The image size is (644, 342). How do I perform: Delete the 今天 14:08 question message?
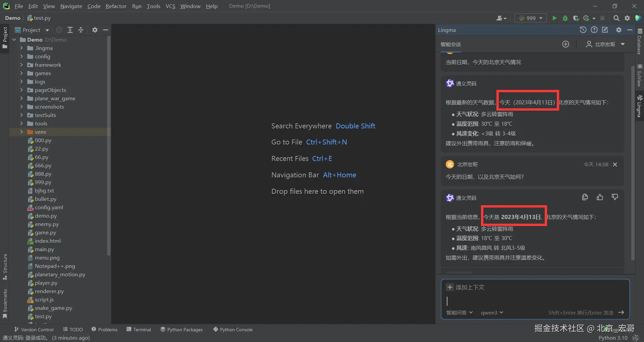point(615,164)
